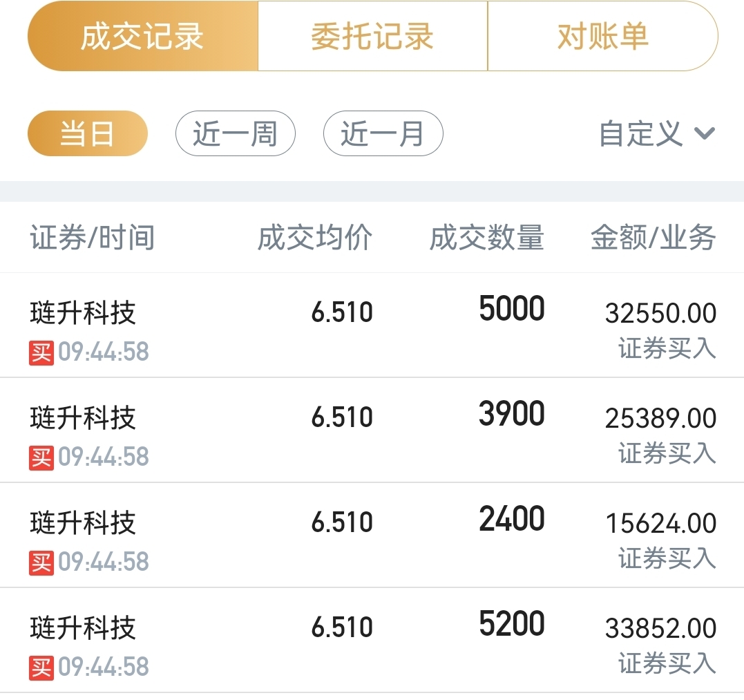
Task: Select the 当日 date filter
Action: pyautogui.click(x=88, y=133)
